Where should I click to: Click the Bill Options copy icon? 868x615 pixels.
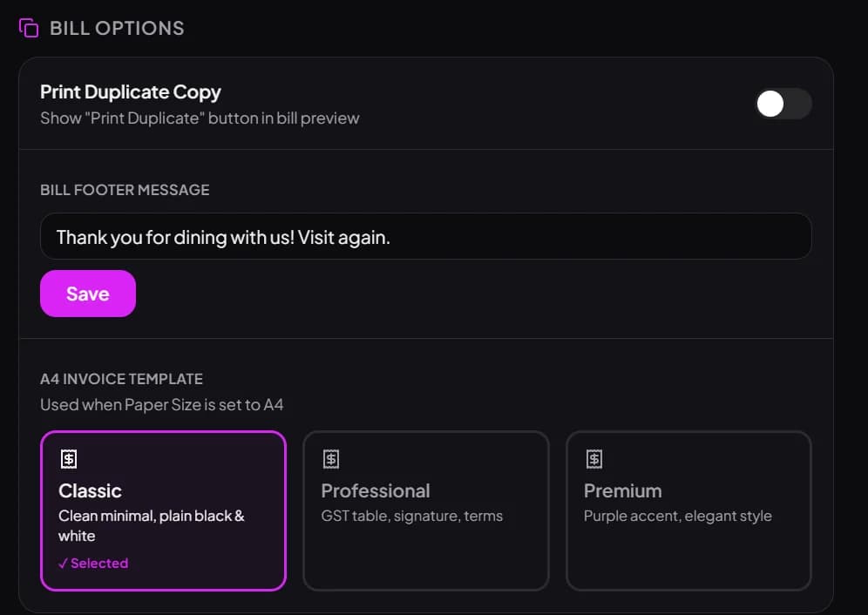(29, 28)
